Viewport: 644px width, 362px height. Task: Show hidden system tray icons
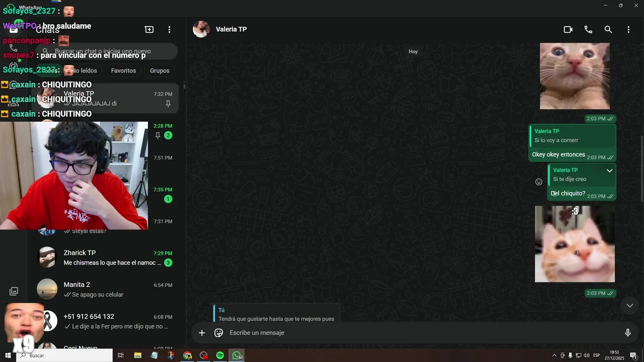point(554,355)
